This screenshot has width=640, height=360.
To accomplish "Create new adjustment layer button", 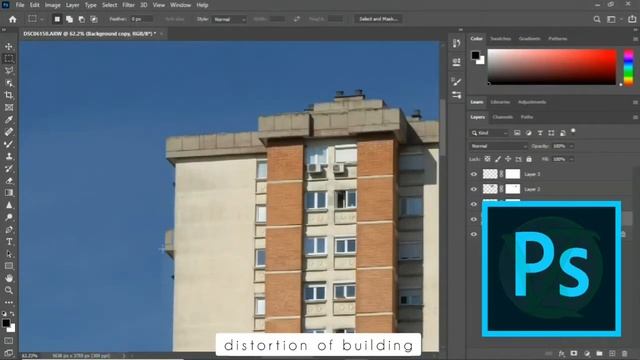I will pos(587,353).
